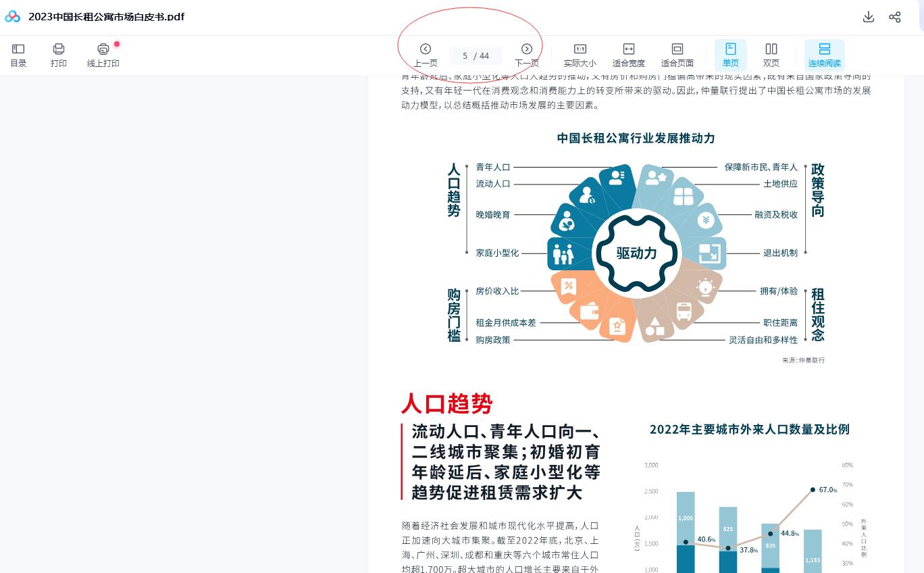Click the Baidu Netdisk logo icon
This screenshot has height=573, width=924.
(13, 17)
